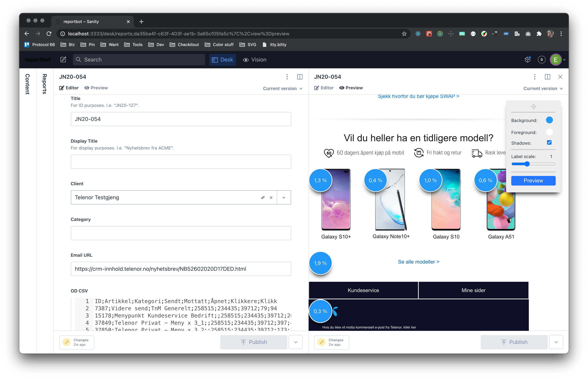Switch to the Vision tool
Image resolution: width=588 pixels, height=379 pixels.
(255, 60)
